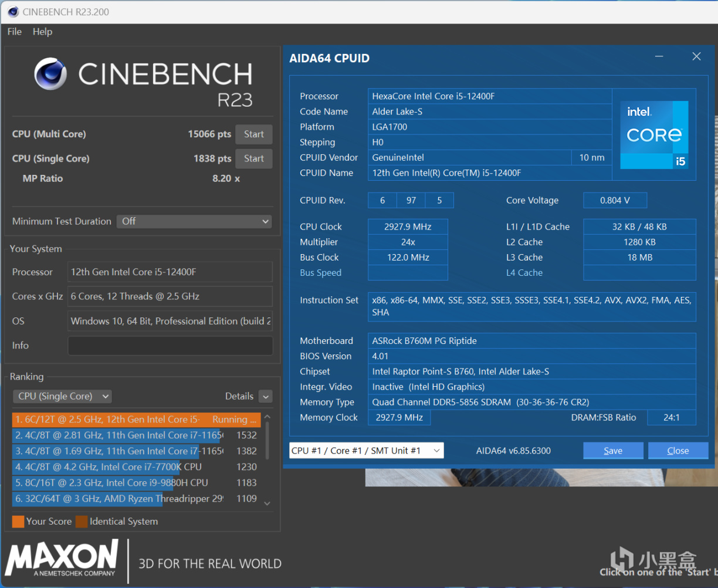Start the CPU Multi Core test

[x=253, y=134]
